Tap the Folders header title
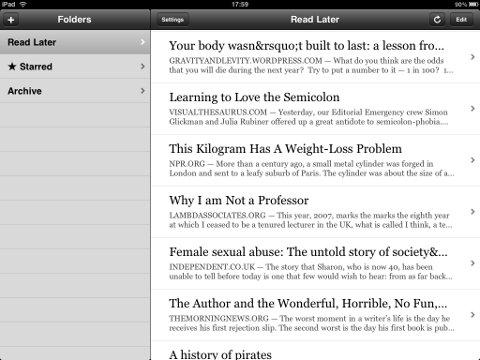This screenshot has height=360, width=480. [x=74, y=20]
